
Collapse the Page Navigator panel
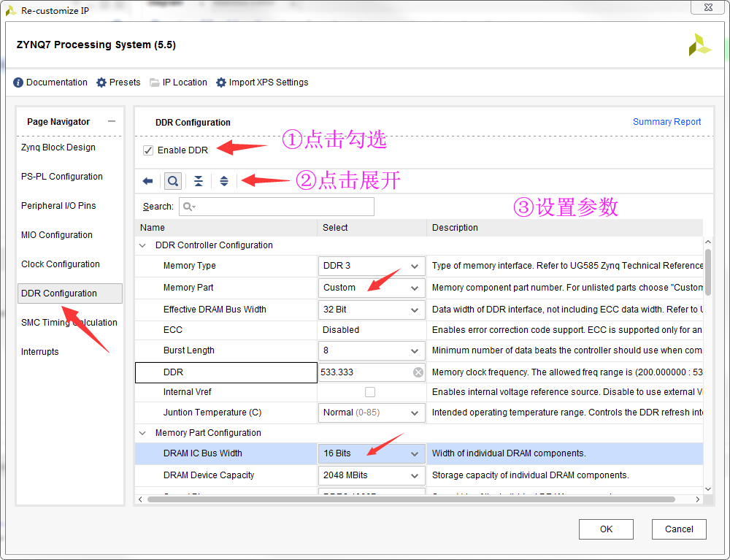point(112,121)
